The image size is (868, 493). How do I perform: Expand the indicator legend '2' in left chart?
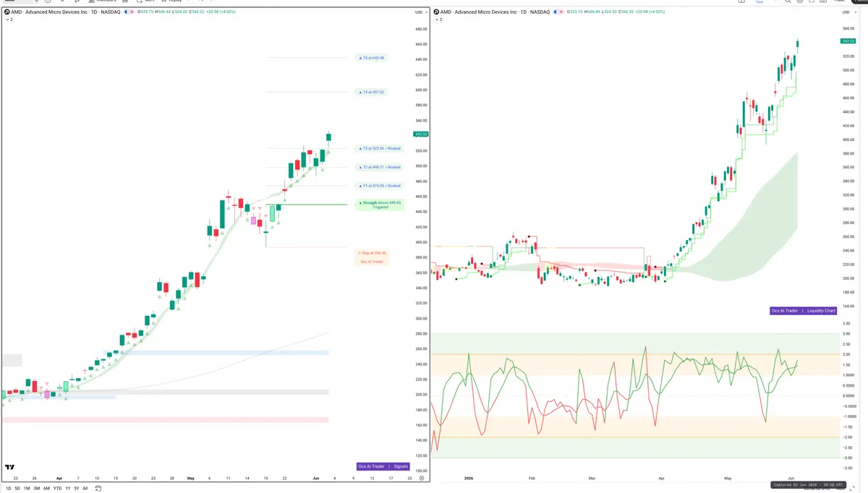click(9, 20)
